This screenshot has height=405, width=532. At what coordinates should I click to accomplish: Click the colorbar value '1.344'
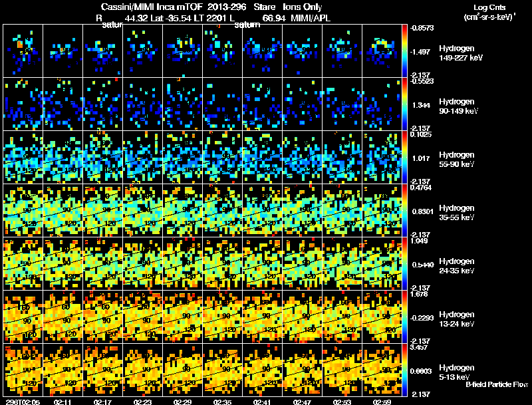(x=421, y=105)
